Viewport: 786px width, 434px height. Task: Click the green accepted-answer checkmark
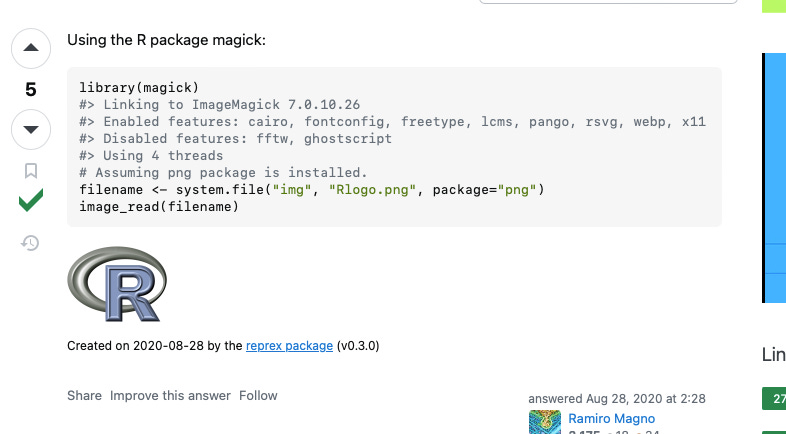(x=30, y=201)
